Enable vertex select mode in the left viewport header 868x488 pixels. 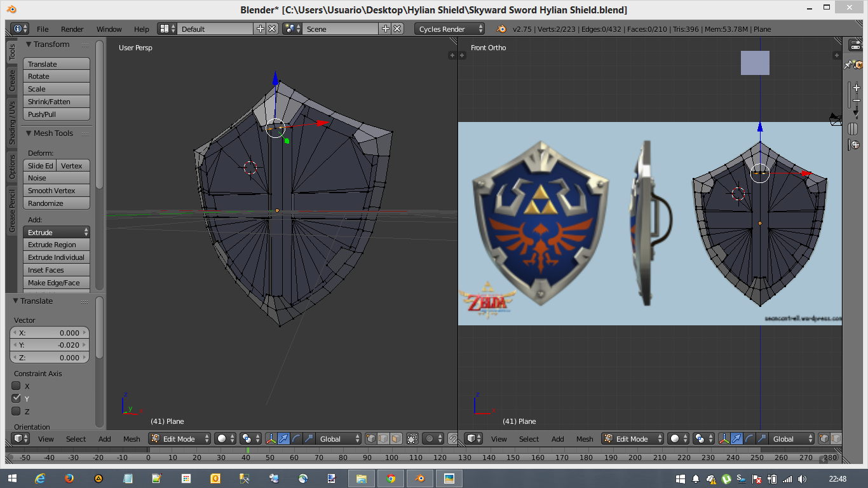point(372,438)
